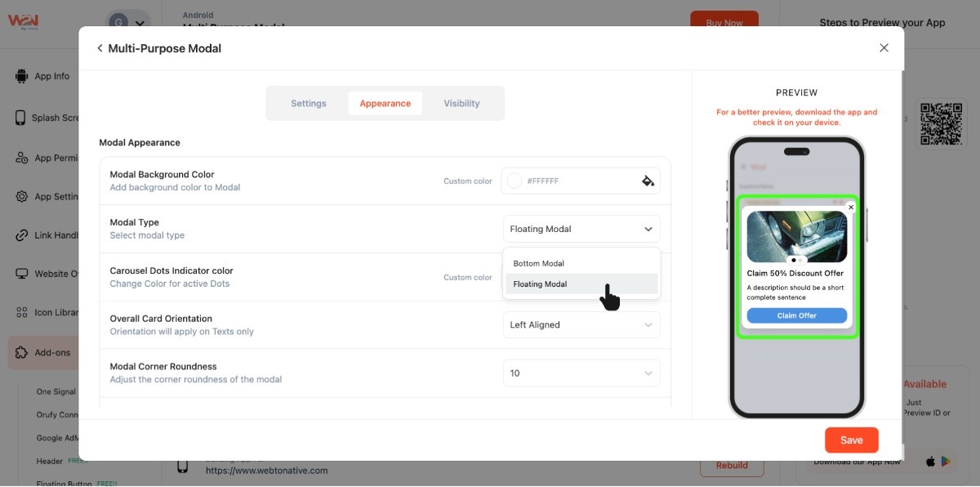980x487 pixels.
Task: Click the Android App Info icon
Action: [x=21, y=77]
